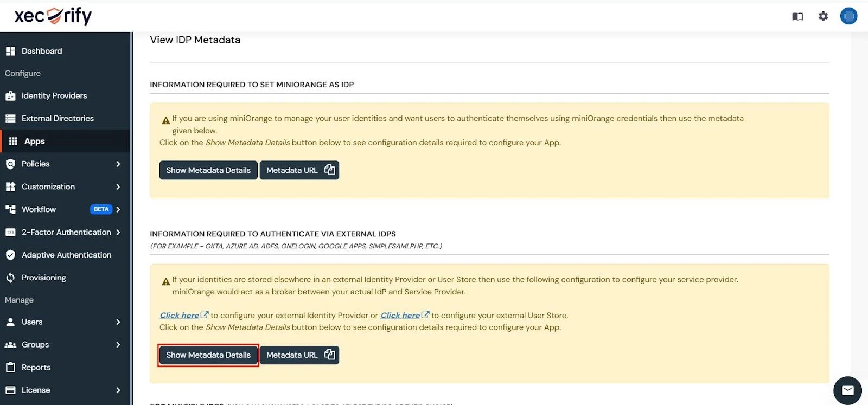Copy Metadata URL icon in external IDPs section

[329, 355]
